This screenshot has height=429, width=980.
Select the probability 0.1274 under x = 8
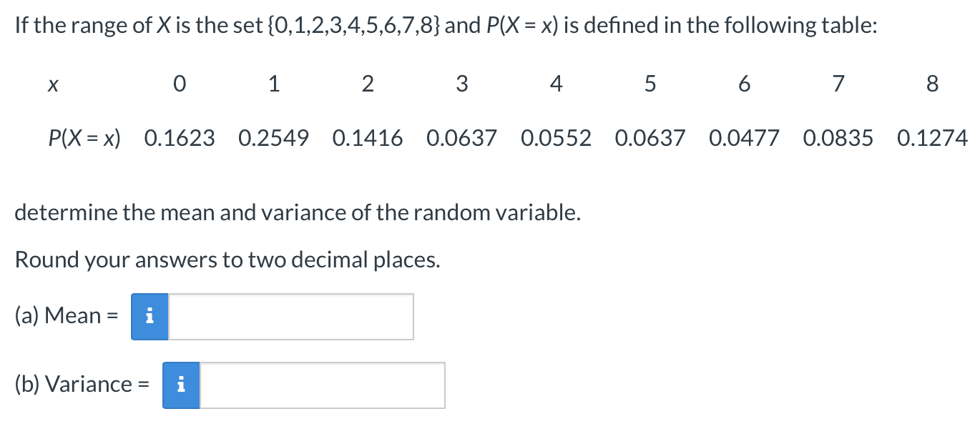coord(931,138)
